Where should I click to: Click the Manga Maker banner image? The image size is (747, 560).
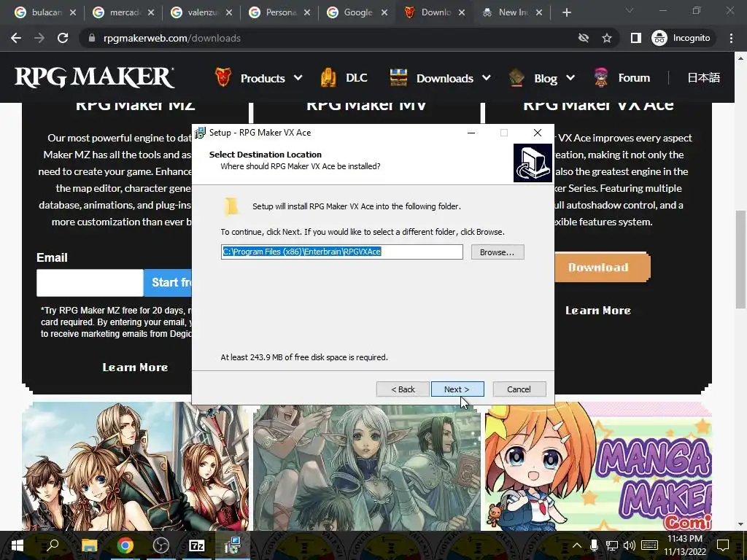(598, 467)
